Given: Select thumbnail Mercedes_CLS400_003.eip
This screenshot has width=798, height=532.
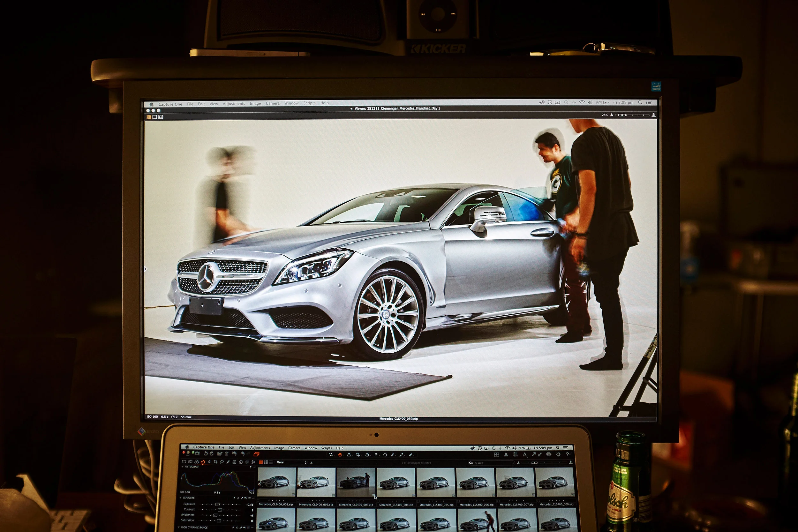Looking at the screenshot, I should click(356, 483).
